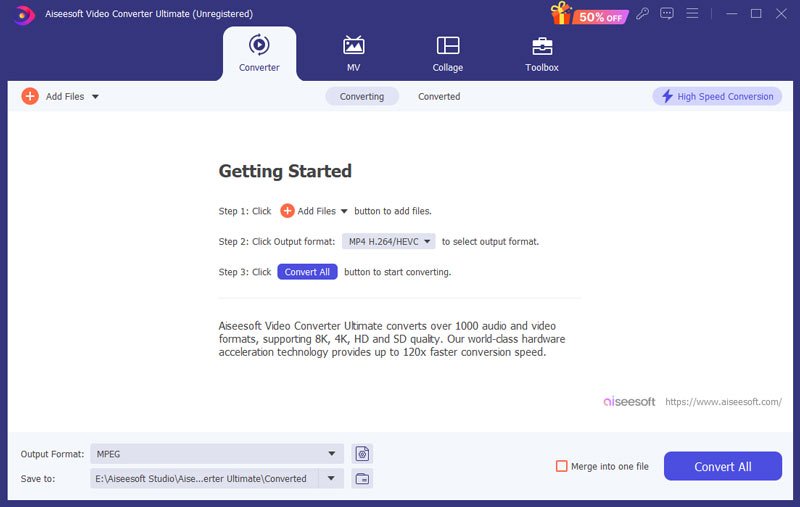Viewport: 800px width, 507px height.
Task: Click the Aiseesoft app logo icon
Action: [23, 14]
